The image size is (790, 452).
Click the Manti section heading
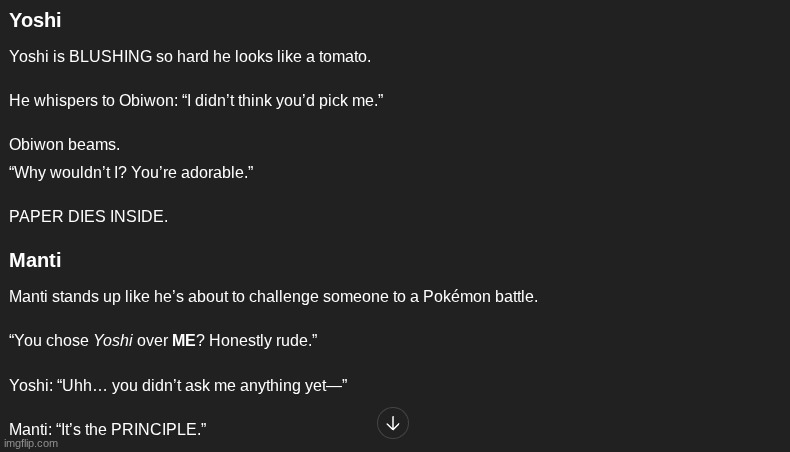pyautogui.click(x=35, y=260)
